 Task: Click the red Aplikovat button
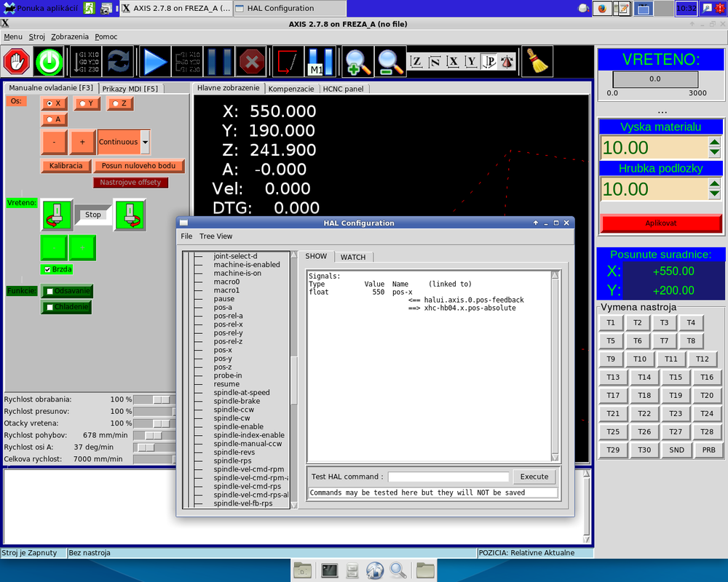coord(660,223)
